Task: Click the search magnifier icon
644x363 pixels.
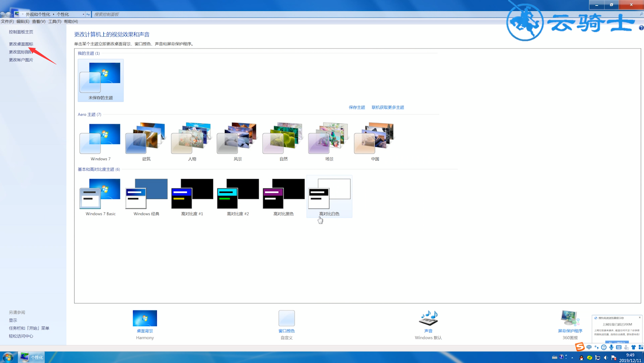Action: pyautogui.click(x=641, y=14)
